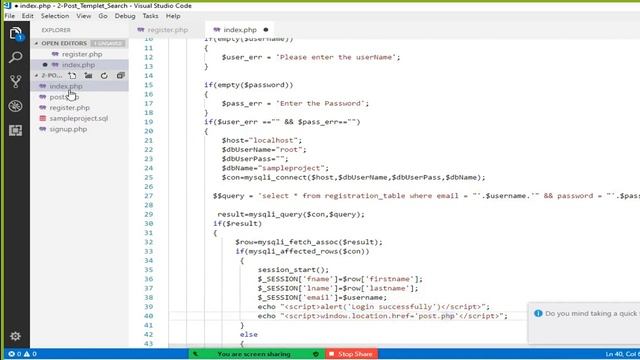Place cursor on the session_start() line
Screen dimensions: 640x360
(x=293, y=270)
